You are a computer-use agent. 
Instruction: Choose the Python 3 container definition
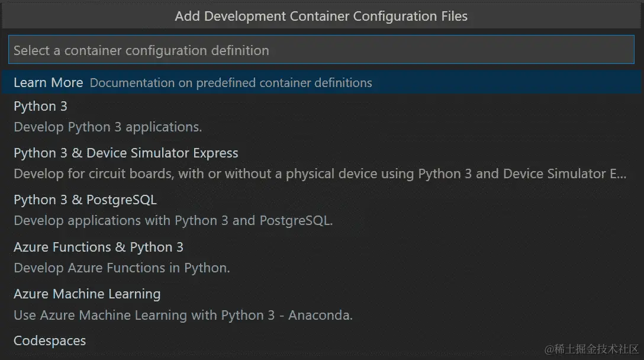40,106
